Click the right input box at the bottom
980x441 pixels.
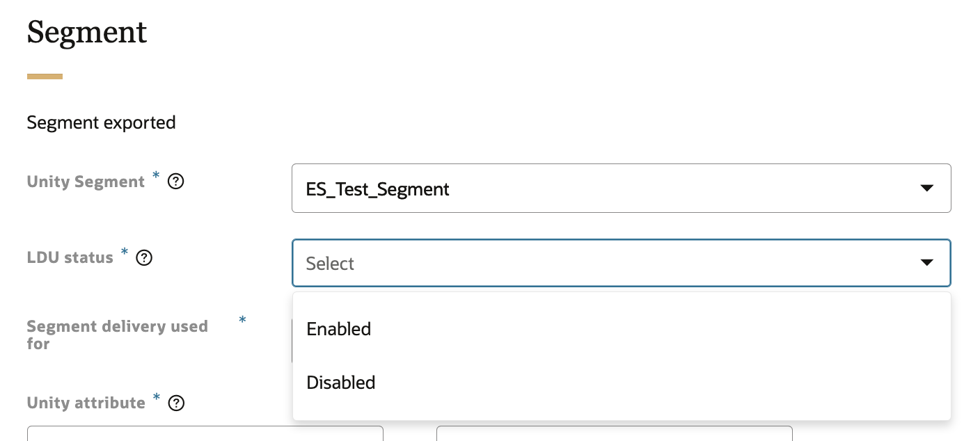point(614,434)
